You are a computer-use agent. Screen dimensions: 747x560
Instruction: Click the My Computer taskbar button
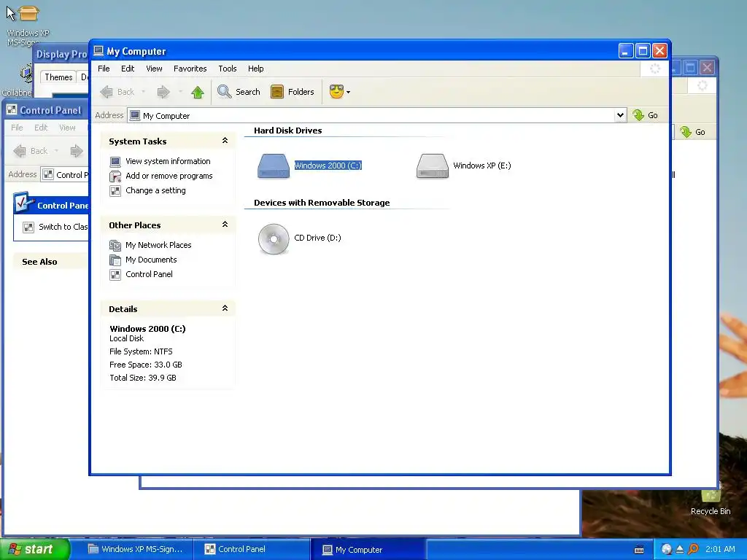(x=368, y=550)
